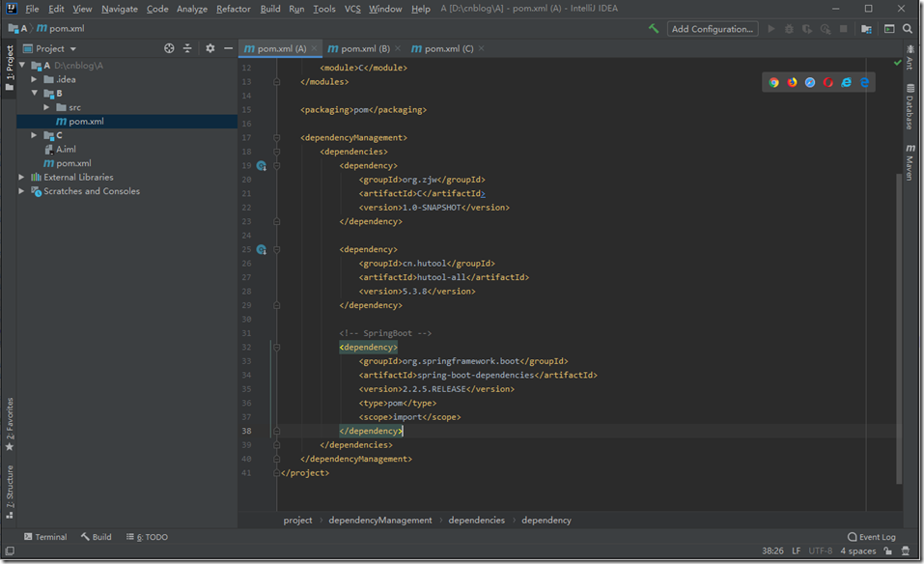Open pom.xml preview in Firefox
Viewport: 924px width, 564px height.
pos(792,82)
